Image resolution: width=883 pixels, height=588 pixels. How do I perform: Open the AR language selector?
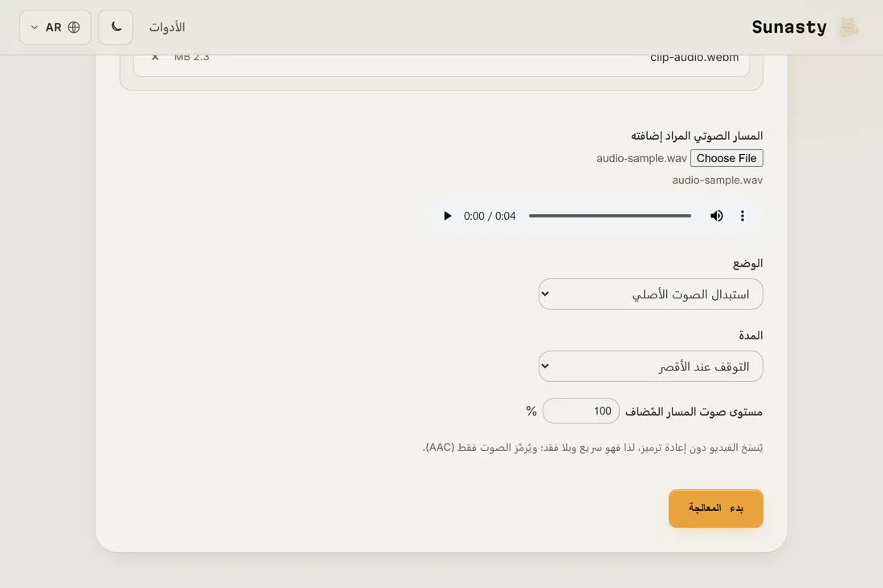55,27
